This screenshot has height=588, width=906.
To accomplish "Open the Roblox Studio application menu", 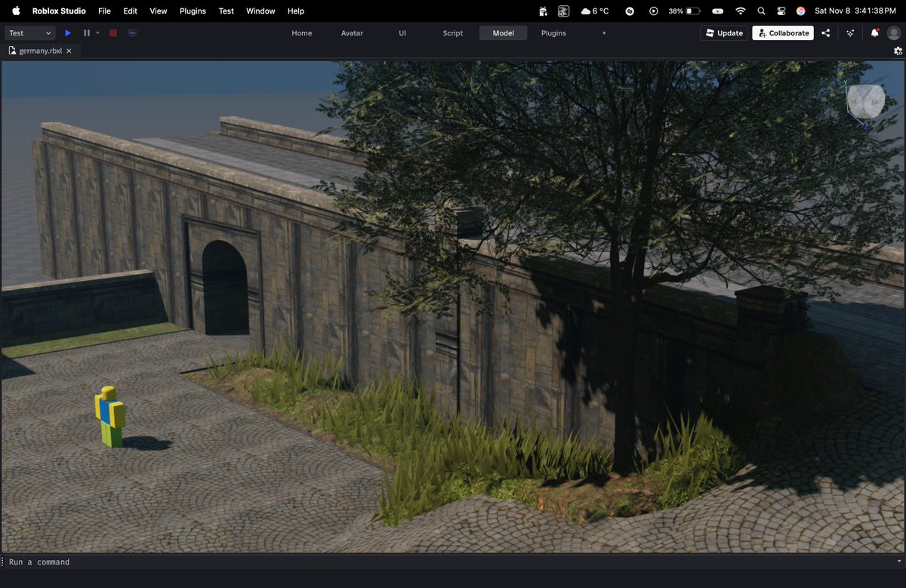I will [59, 11].
